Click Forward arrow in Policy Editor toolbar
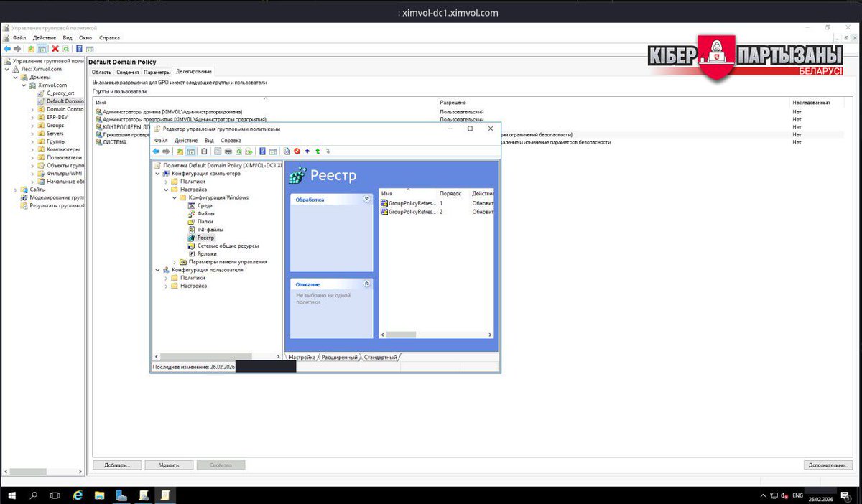Viewport: 862px width, 504px height. pyautogui.click(x=166, y=151)
